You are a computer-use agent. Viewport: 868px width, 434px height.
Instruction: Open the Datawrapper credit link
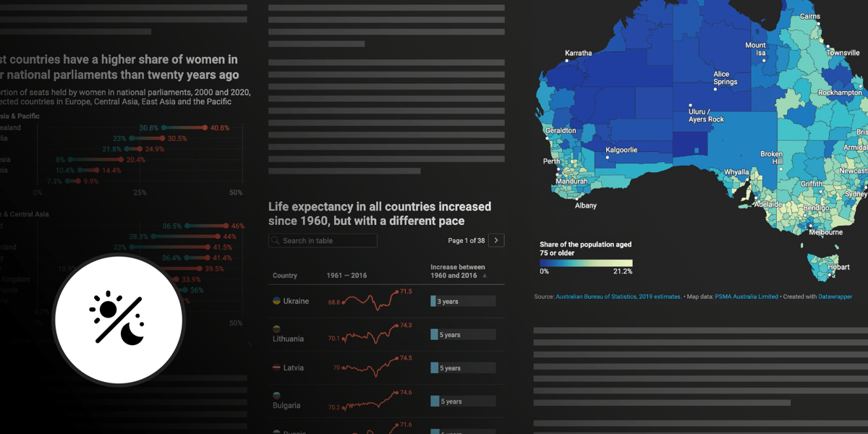click(830, 297)
